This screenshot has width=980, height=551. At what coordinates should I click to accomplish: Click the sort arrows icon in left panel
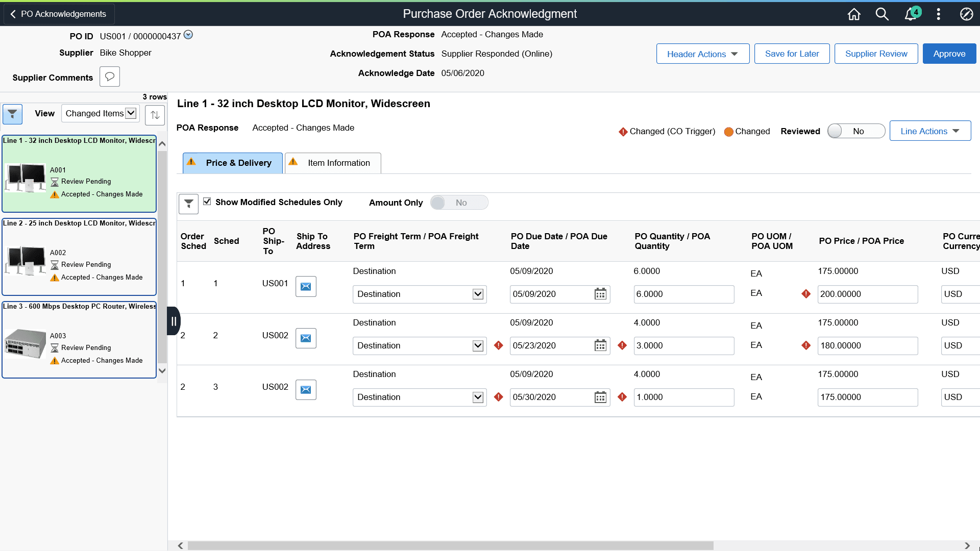tap(155, 115)
